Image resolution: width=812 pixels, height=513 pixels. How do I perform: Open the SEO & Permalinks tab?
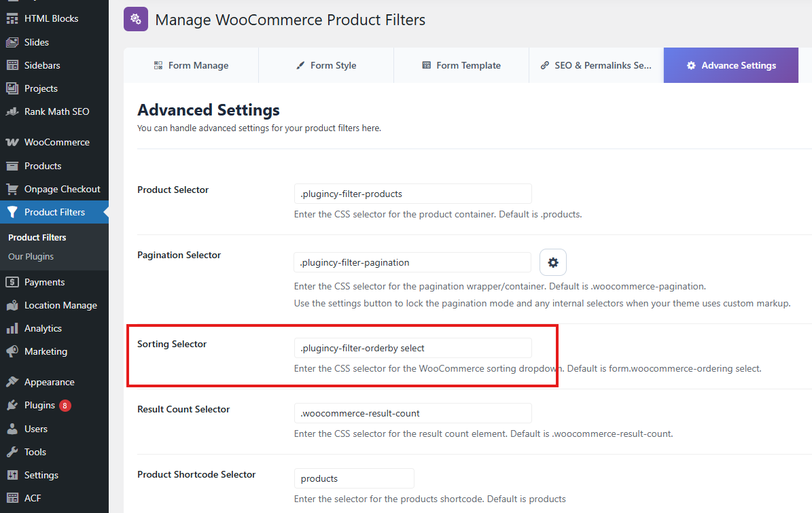pyautogui.click(x=596, y=65)
